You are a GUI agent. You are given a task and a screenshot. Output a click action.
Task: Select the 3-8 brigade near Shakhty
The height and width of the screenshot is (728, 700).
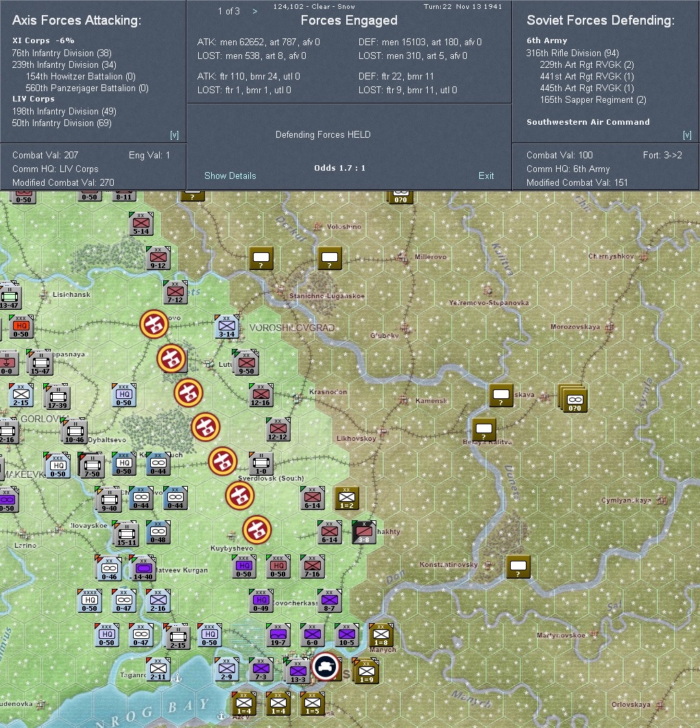(x=363, y=533)
